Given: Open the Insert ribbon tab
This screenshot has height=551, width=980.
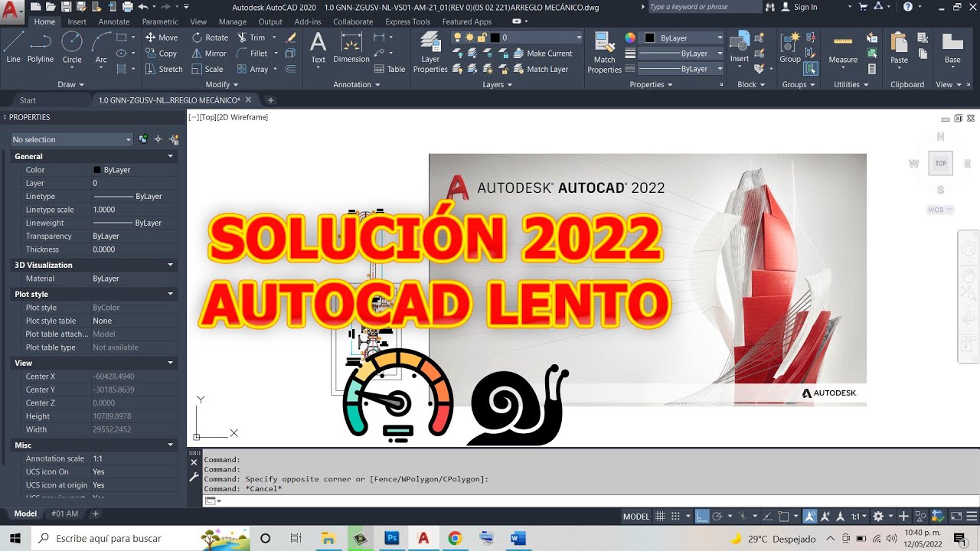Looking at the screenshot, I should 77,21.
